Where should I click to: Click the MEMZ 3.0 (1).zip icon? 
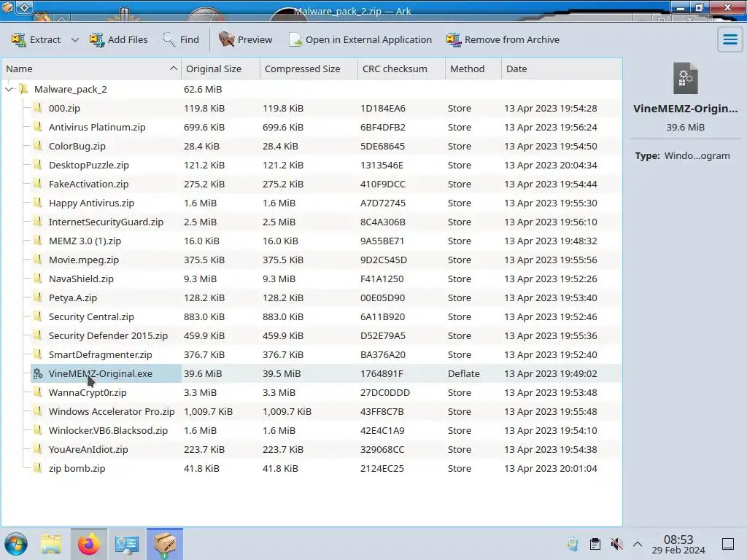click(38, 241)
